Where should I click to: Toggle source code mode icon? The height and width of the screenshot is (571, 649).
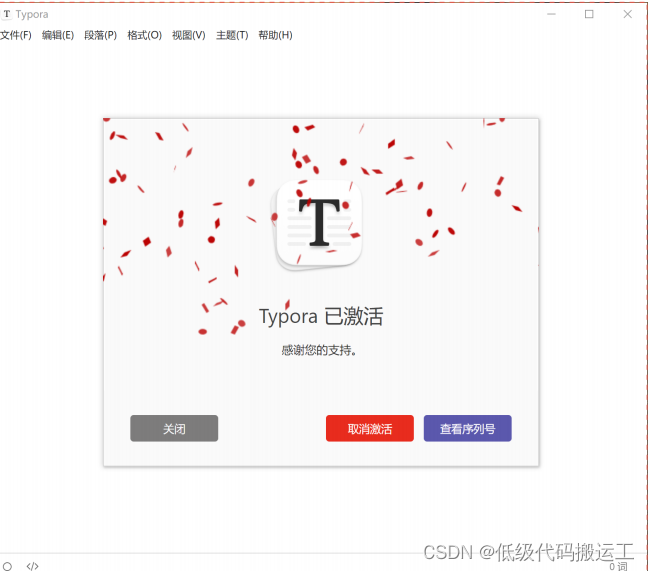[x=32, y=566]
